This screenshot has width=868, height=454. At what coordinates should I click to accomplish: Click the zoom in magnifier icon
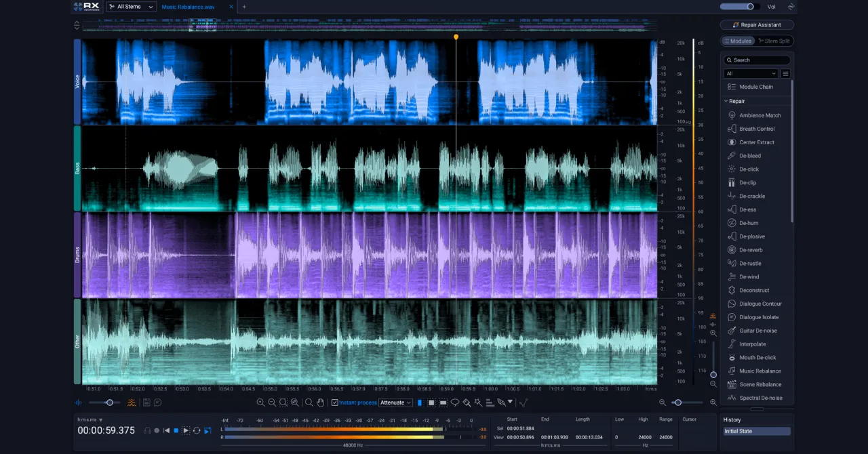pos(260,403)
